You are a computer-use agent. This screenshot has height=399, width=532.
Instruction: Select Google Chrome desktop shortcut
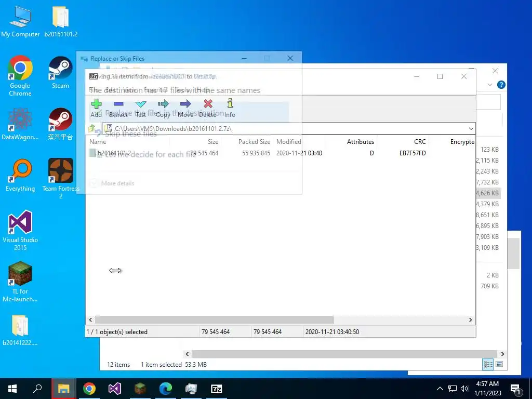[20, 76]
